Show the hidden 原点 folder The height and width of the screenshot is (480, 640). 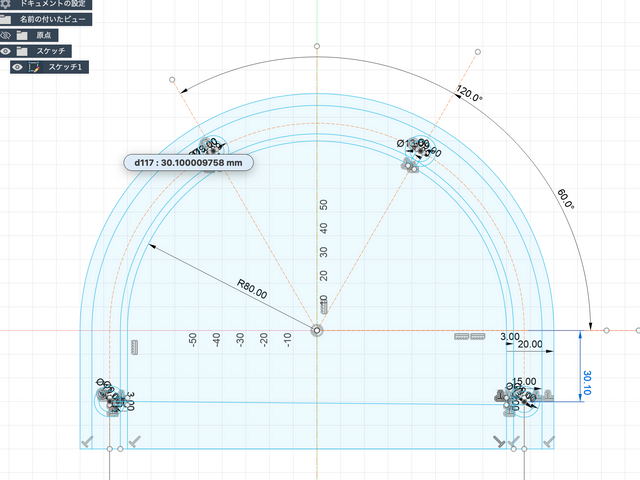point(6,35)
